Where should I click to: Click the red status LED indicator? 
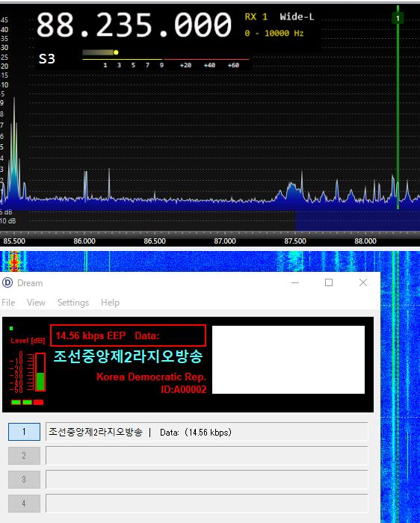coord(38,402)
